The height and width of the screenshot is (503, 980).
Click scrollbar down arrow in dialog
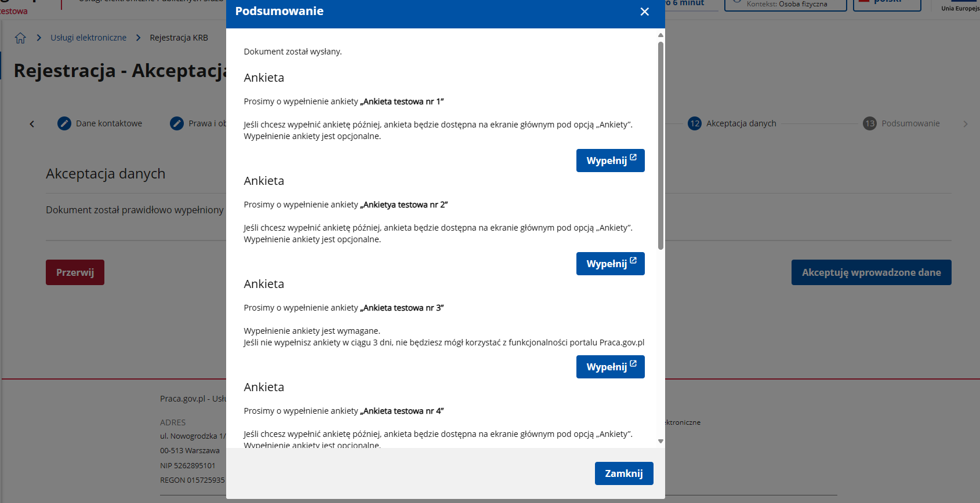(x=660, y=442)
